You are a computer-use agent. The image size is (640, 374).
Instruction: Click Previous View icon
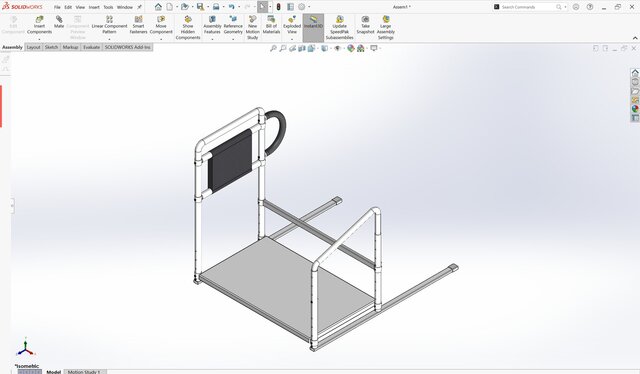coord(292,48)
